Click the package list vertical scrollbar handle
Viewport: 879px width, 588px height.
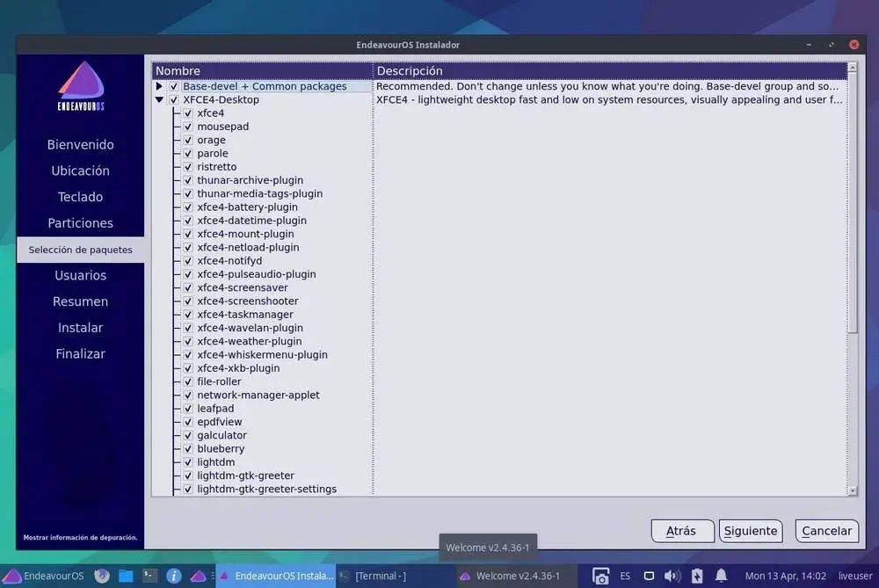tap(853, 203)
